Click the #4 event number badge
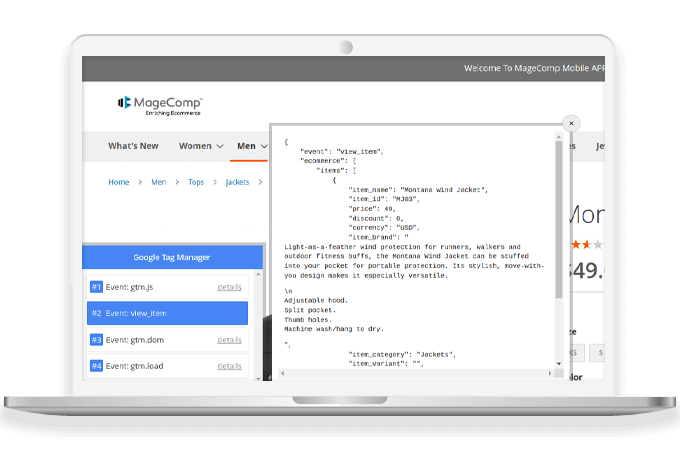The width and height of the screenshot is (680, 450). 96,366
